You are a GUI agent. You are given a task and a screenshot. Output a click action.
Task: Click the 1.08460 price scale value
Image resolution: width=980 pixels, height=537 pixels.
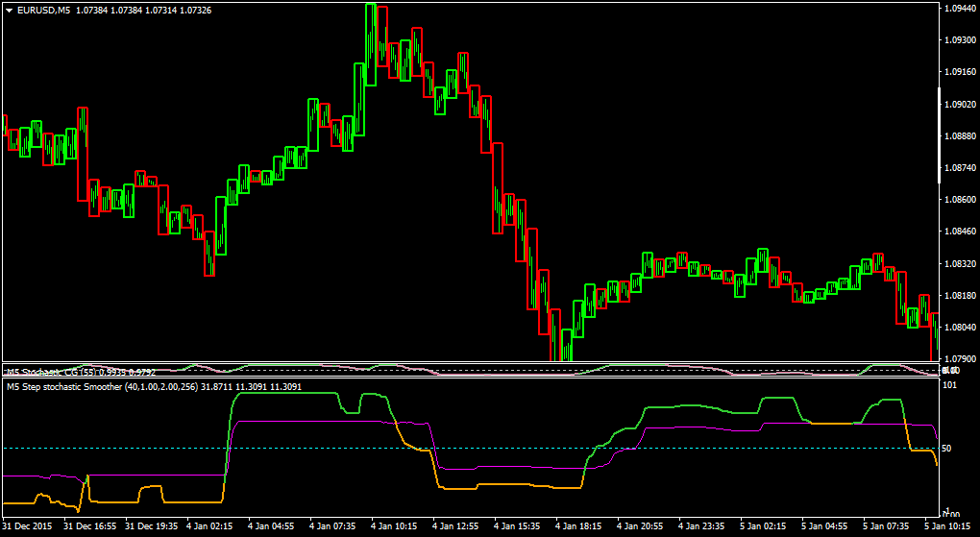click(961, 232)
